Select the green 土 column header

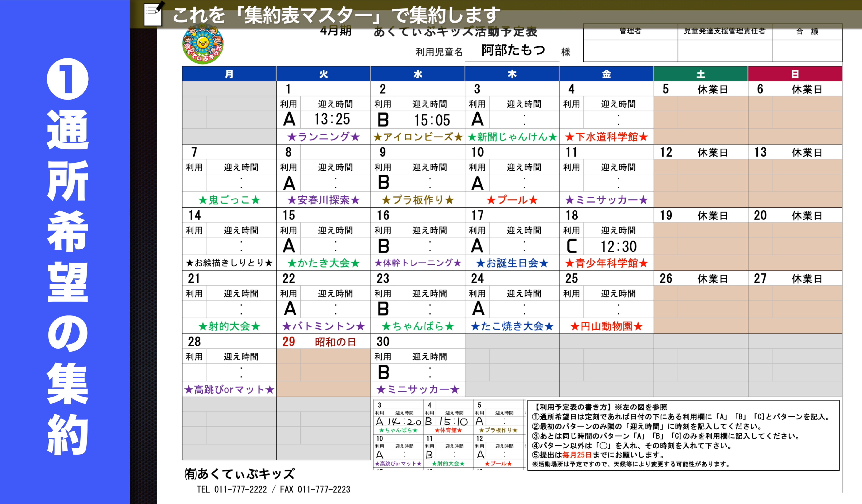coord(701,74)
